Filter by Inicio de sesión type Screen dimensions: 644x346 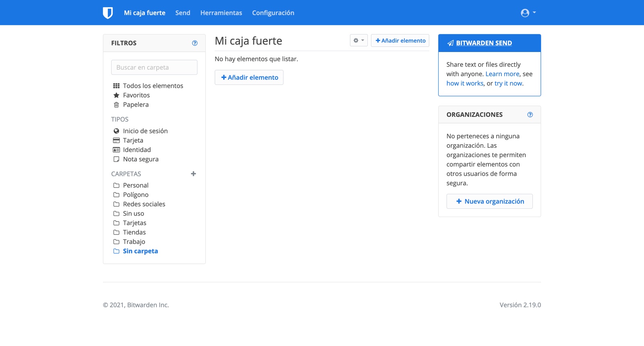[x=145, y=131]
